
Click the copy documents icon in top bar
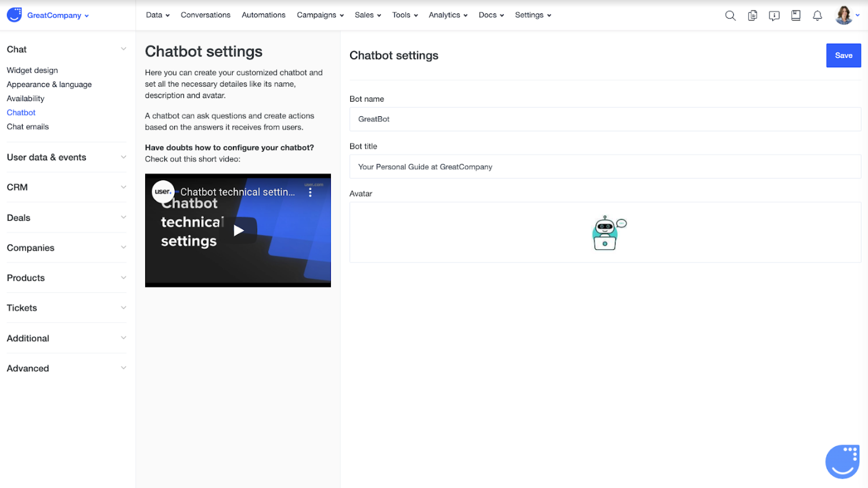(752, 16)
